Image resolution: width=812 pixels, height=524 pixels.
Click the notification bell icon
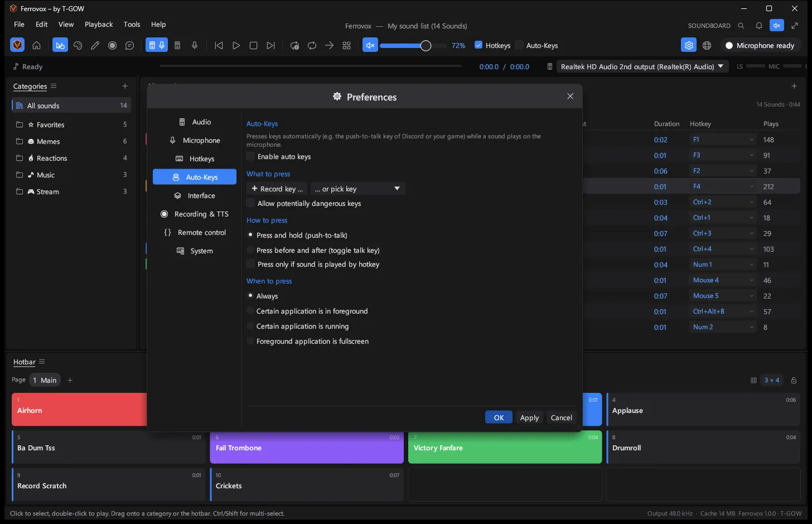[759, 26]
